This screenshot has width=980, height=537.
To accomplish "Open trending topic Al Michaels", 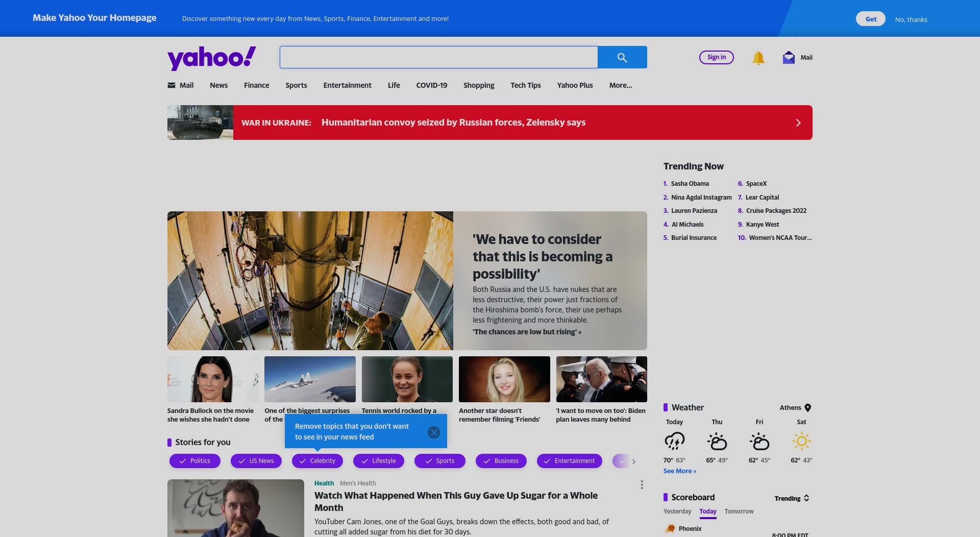I will (687, 225).
